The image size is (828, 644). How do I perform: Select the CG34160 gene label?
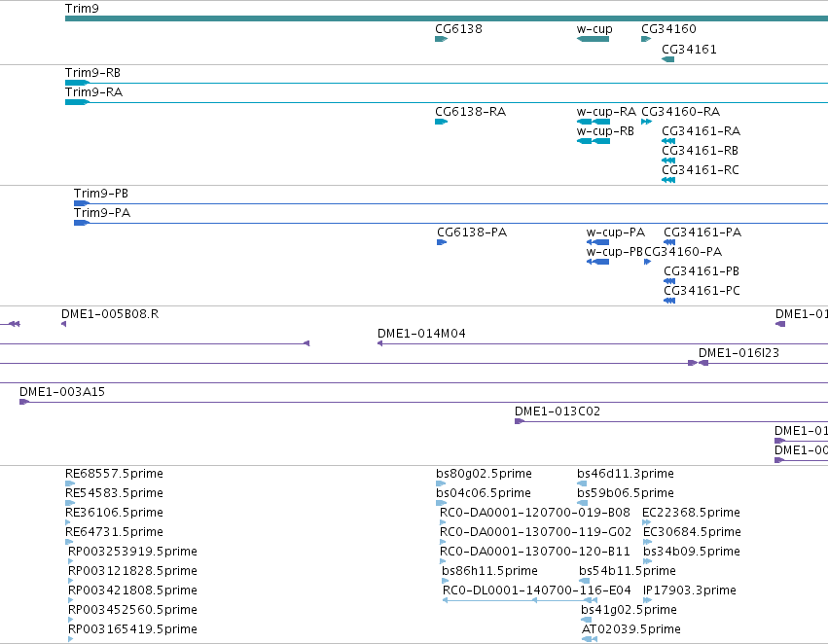click(668, 29)
